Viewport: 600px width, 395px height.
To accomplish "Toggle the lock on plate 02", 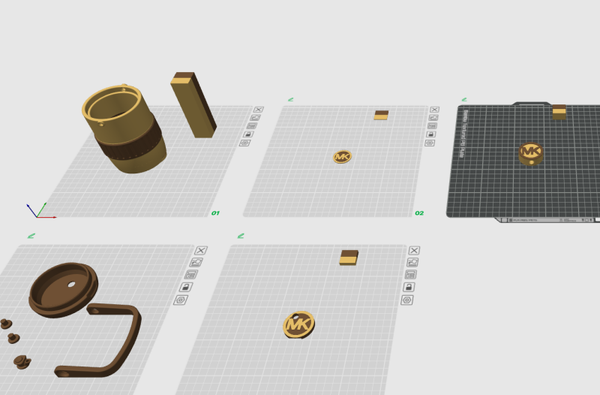I will coord(431,134).
